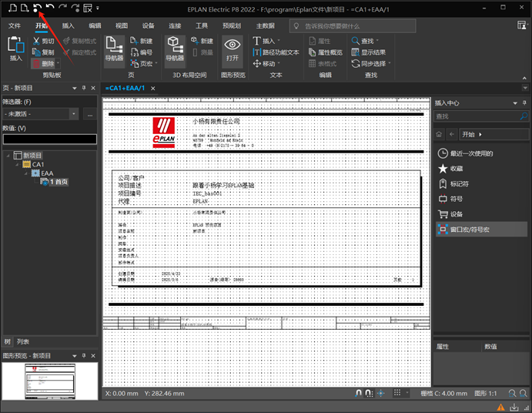
Task: Switch to the 连接 ribbon tab
Action: (x=175, y=26)
